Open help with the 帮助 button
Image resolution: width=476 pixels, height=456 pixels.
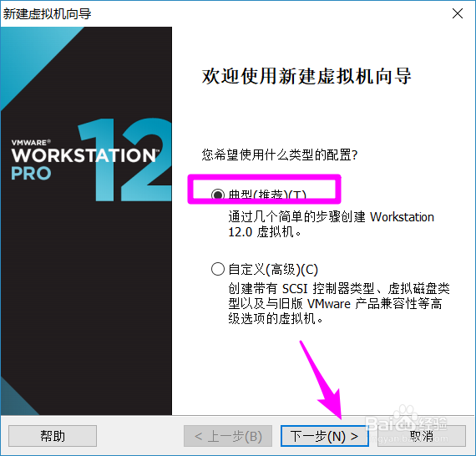(53, 436)
